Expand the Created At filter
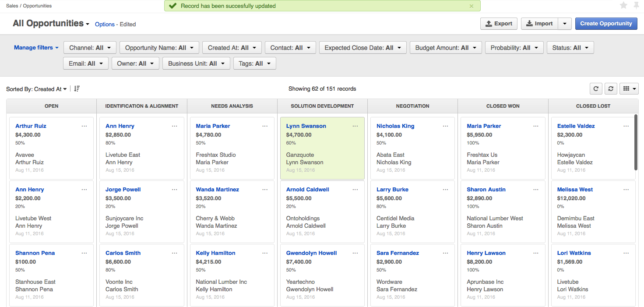Viewport: 644px width, 307px height. [x=232, y=48]
